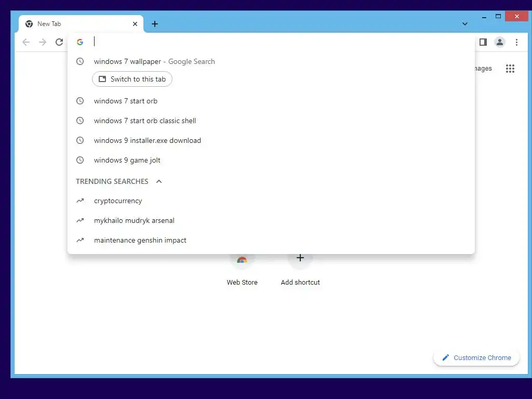
Task: Open Customize Chrome
Action: [476, 357]
